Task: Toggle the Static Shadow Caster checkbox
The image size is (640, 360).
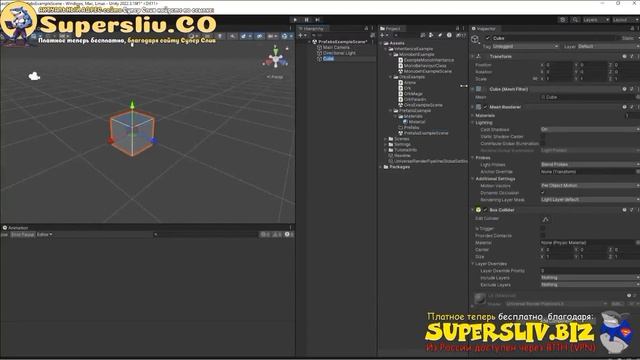Action: point(543,137)
